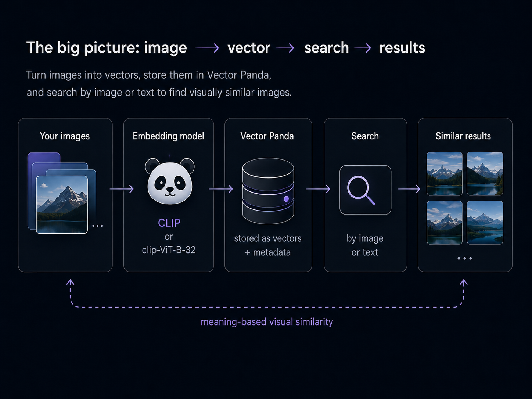Screen dimensions: 532x399
Task: Click the word "search" in the heading
Action: (327, 48)
